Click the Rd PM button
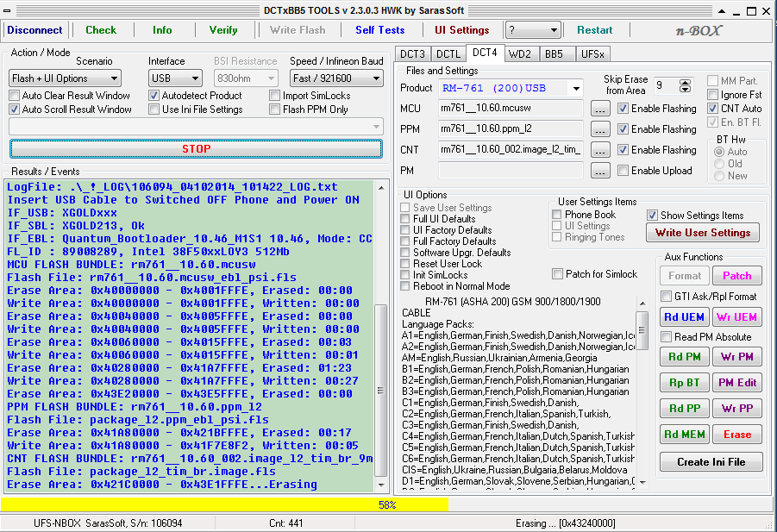Screen dimensions: 777x532 pyautogui.click(x=685, y=357)
